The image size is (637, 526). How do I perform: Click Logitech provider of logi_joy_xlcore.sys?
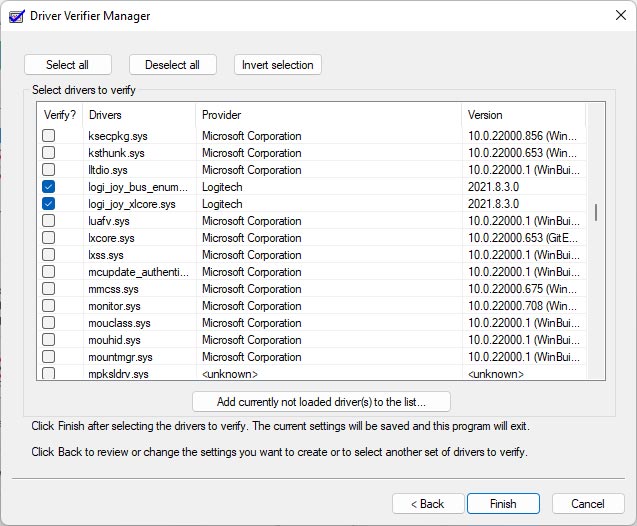click(x=222, y=204)
